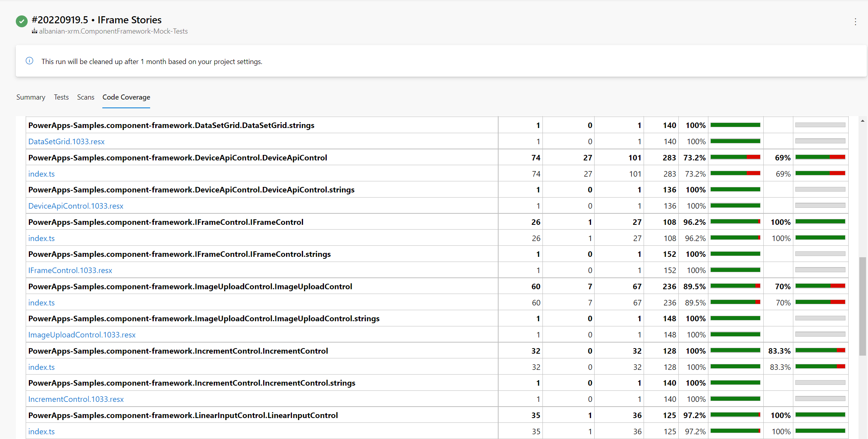Open index.ts under IFrameControl.IFrameControl
This screenshot has height=439, width=868.
tap(41, 238)
